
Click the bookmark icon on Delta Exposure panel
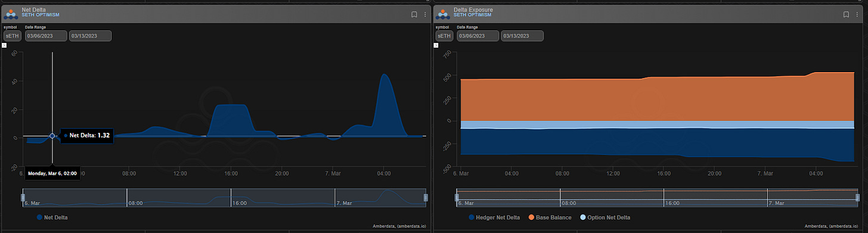tap(846, 14)
